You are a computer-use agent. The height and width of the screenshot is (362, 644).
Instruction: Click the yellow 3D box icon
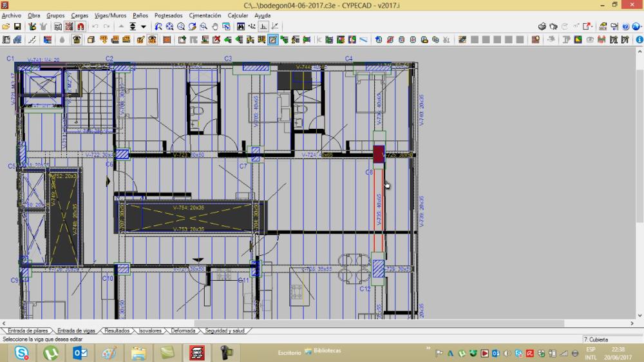91,40
